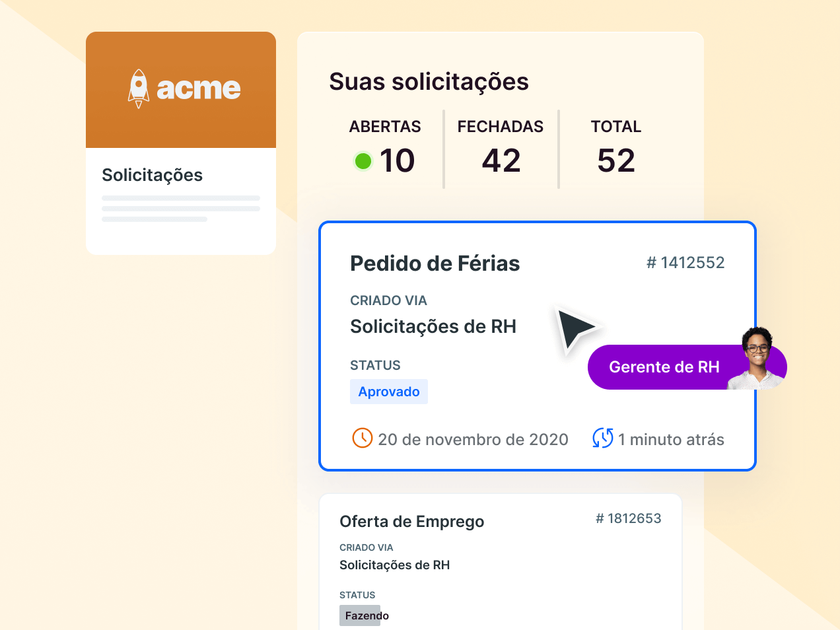Click the 20 de novembro de 2020 date
This screenshot has width=840, height=630.
[473, 440]
